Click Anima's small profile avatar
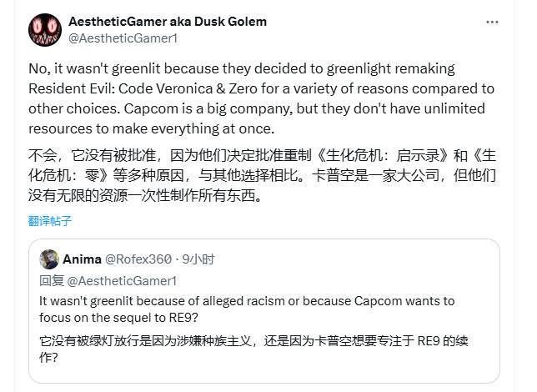The image size is (537, 392). pyautogui.click(x=49, y=259)
